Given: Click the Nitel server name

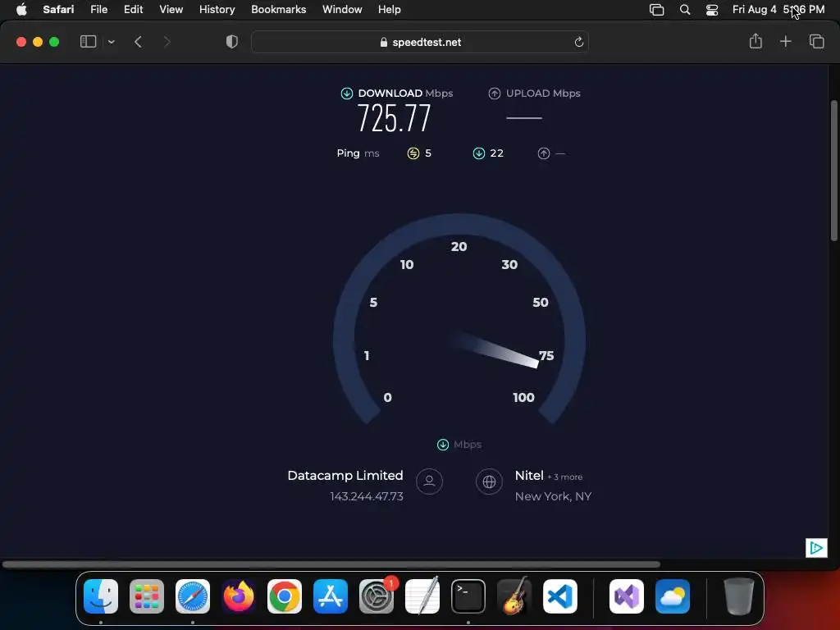Looking at the screenshot, I should (529, 475).
